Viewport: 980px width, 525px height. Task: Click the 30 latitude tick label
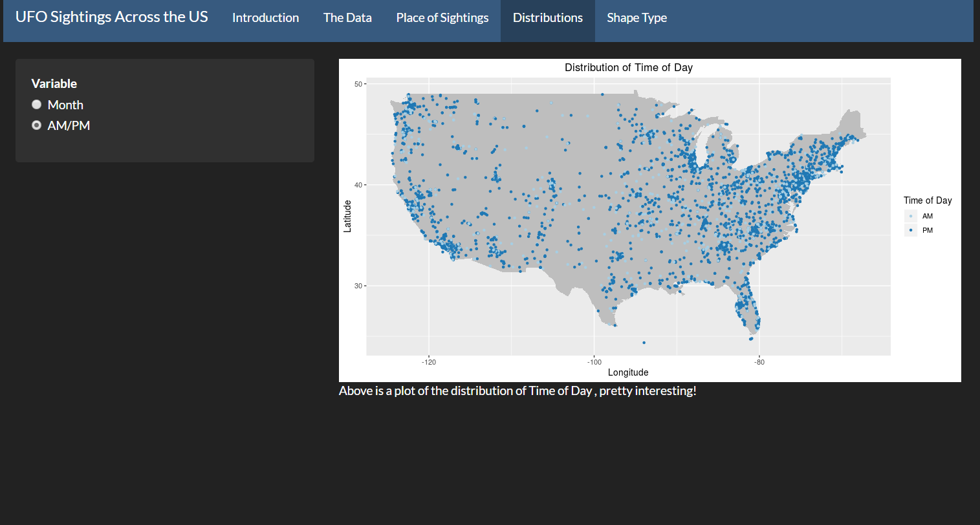point(358,286)
